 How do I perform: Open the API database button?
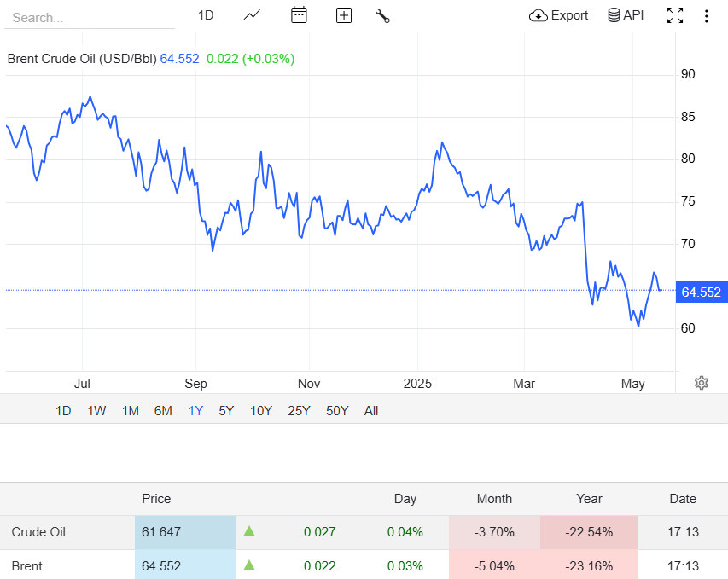pyautogui.click(x=626, y=15)
